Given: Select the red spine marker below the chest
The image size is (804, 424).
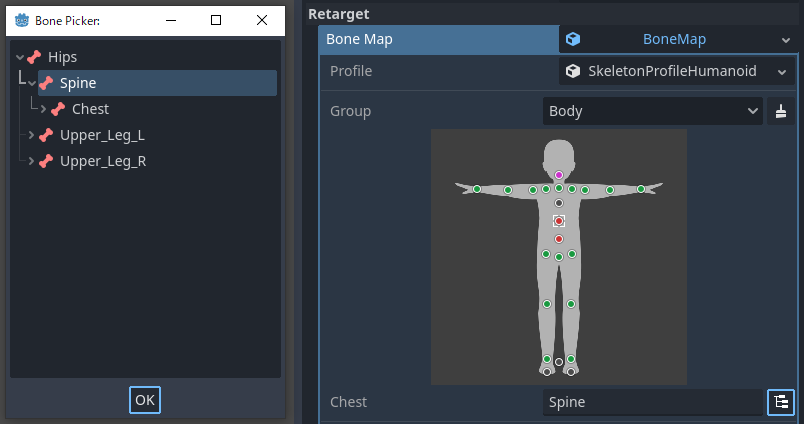Looking at the screenshot, I should tap(559, 239).
